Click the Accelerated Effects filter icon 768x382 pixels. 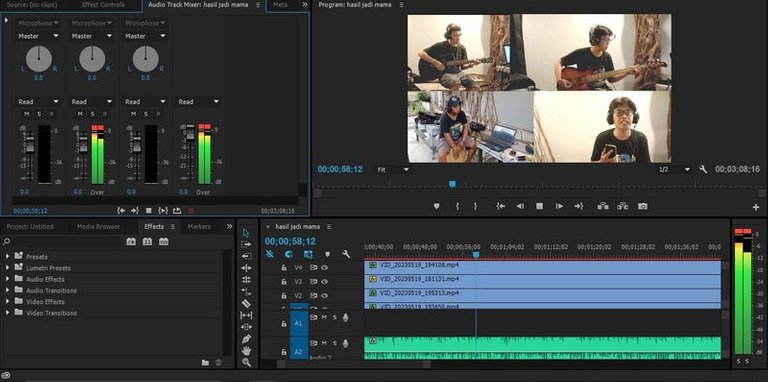pos(131,241)
